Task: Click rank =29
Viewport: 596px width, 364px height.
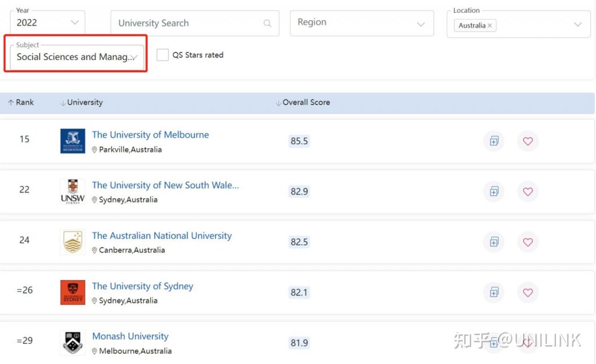Action: tap(24, 341)
